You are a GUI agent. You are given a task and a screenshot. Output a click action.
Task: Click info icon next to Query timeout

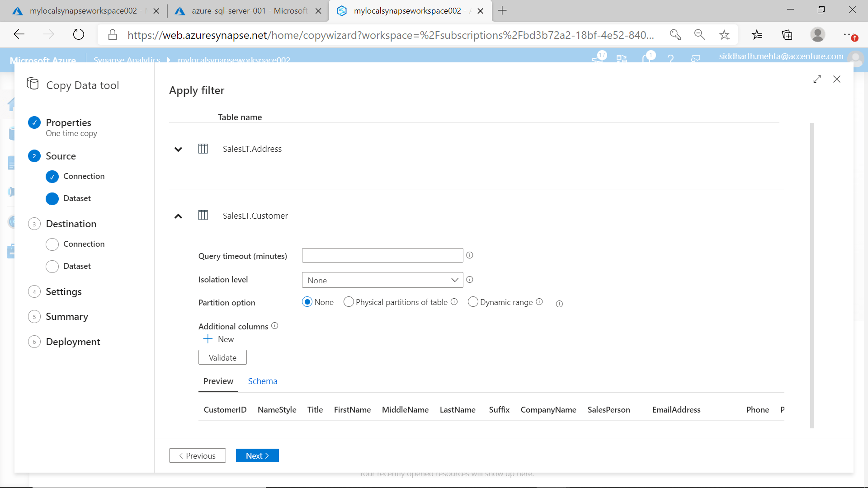(470, 255)
